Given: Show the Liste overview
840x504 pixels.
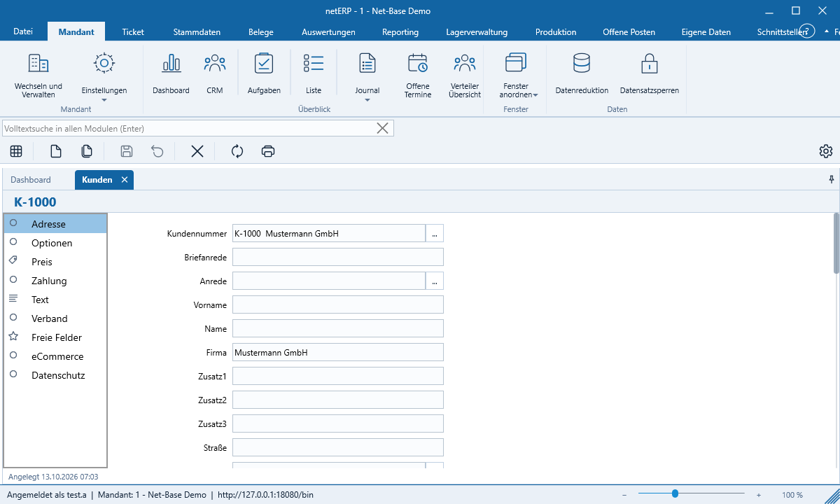Looking at the screenshot, I should [314, 74].
